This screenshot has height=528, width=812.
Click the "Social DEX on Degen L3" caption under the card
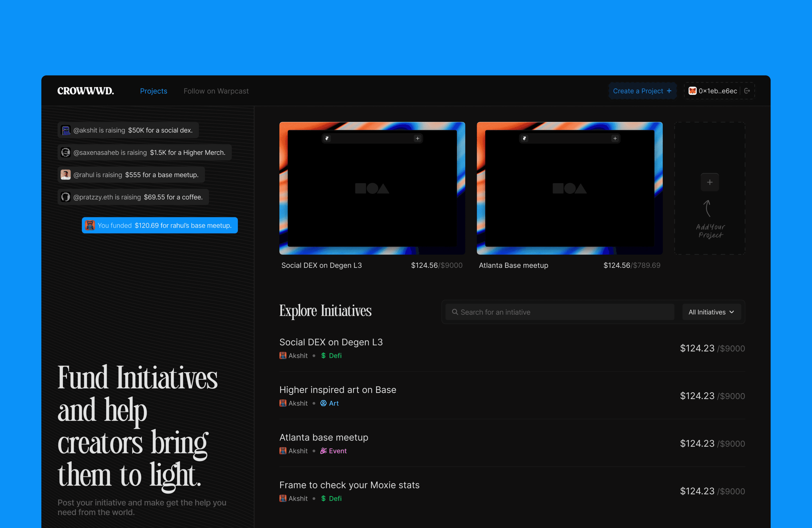322,265
